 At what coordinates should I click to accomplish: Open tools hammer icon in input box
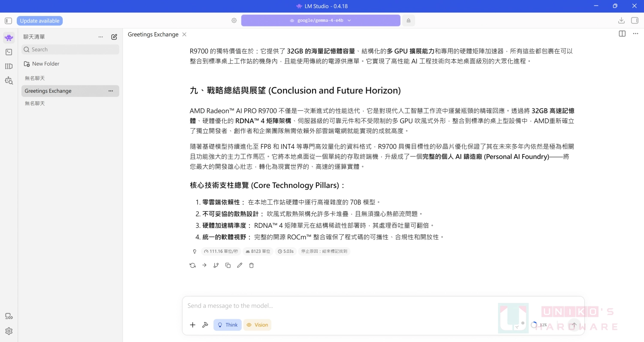click(205, 325)
